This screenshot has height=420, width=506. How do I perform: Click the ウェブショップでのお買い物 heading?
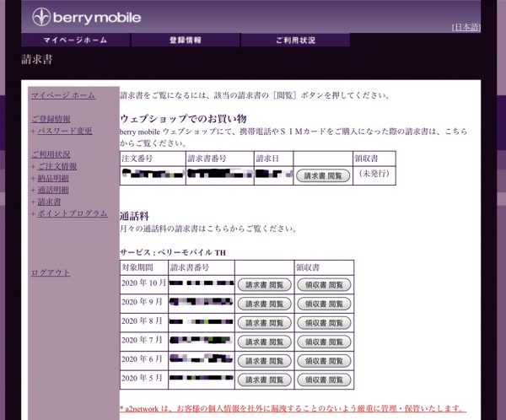[x=183, y=118]
